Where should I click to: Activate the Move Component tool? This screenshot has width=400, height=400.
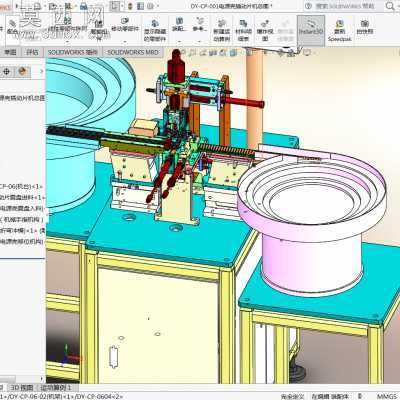[x=125, y=25]
